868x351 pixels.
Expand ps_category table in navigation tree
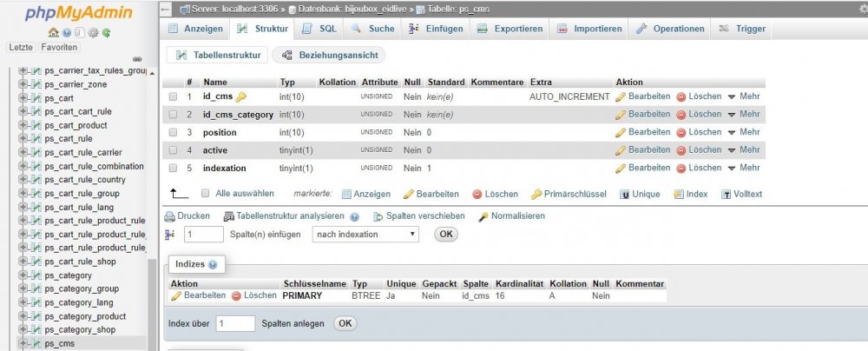tap(23, 275)
